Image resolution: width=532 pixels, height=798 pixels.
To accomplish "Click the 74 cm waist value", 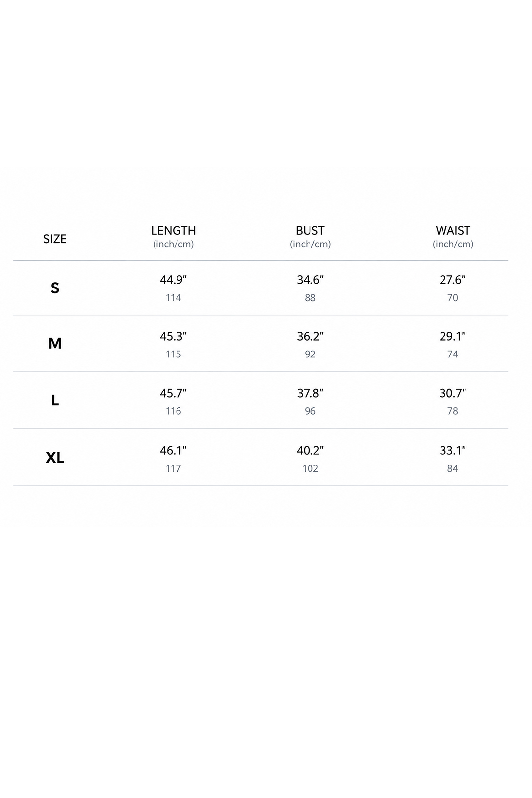I will [453, 354].
